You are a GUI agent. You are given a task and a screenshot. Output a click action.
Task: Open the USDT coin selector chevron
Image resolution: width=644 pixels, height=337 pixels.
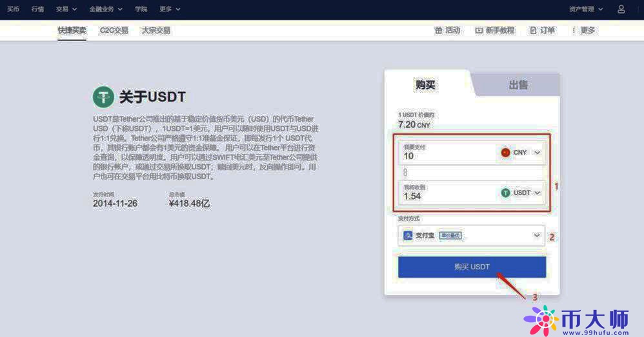(x=538, y=193)
